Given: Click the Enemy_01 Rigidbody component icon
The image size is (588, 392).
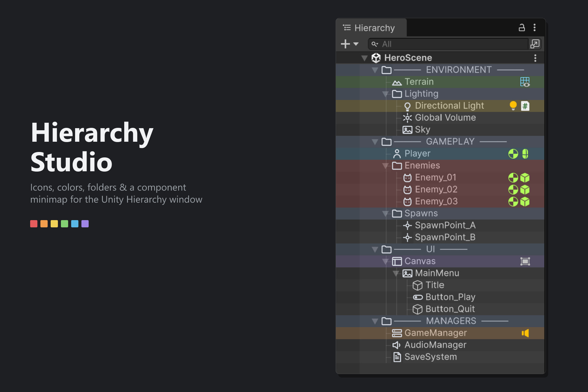Looking at the screenshot, I should pos(513,178).
